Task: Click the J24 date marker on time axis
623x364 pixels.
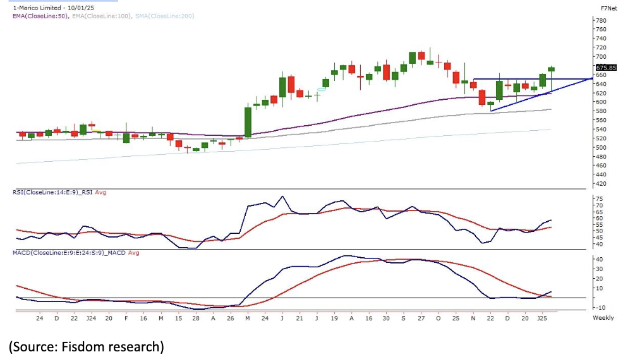Action: click(91, 318)
